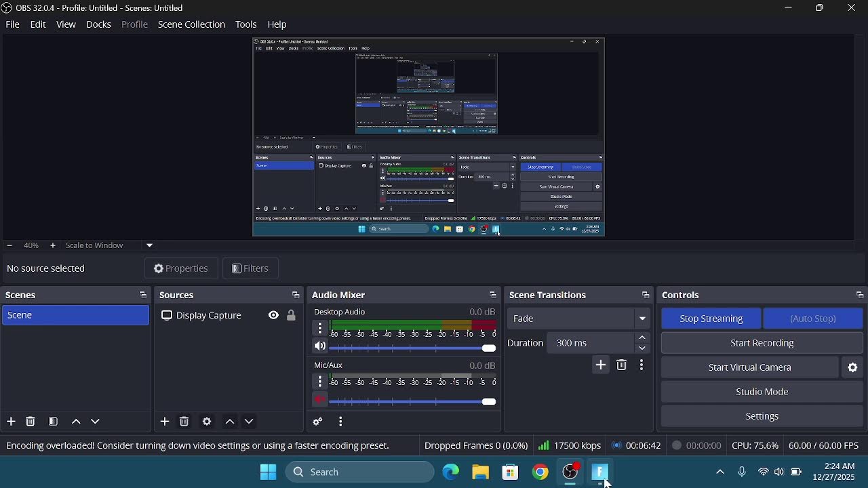
Task: Toggle Display Capture visibility eye
Action: tap(273, 315)
